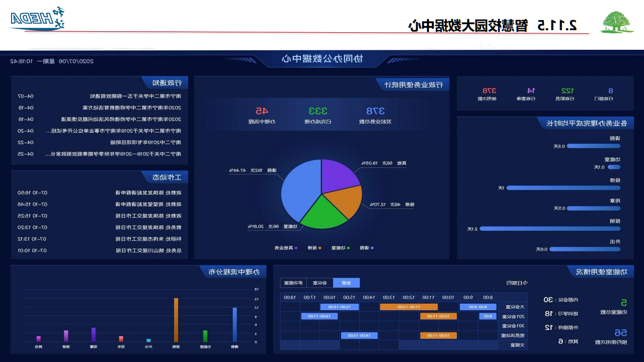Viewport: 644px width, 362px height.
Task: Click the blue 请假 bar in 办理中流程分布
Action: click(234, 325)
